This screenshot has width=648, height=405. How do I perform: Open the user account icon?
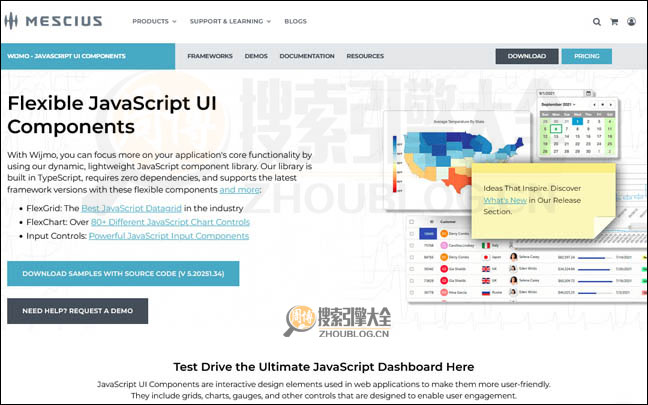(x=631, y=21)
